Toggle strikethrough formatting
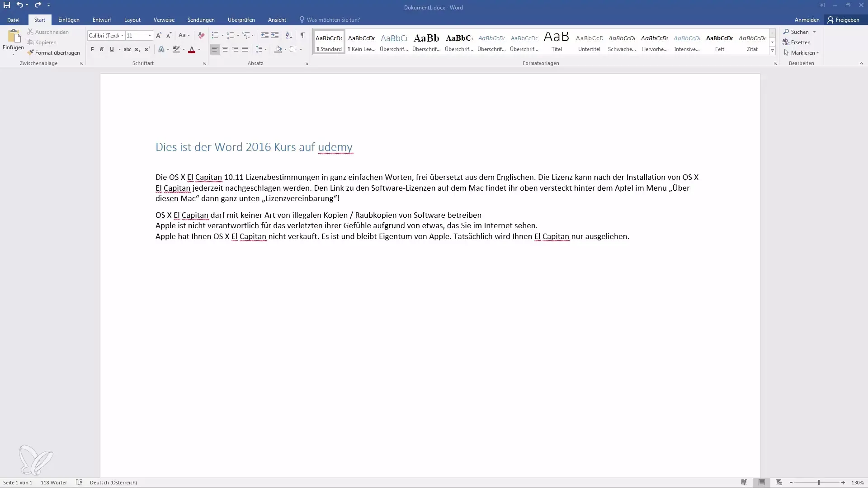The height and width of the screenshot is (488, 868). point(127,49)
